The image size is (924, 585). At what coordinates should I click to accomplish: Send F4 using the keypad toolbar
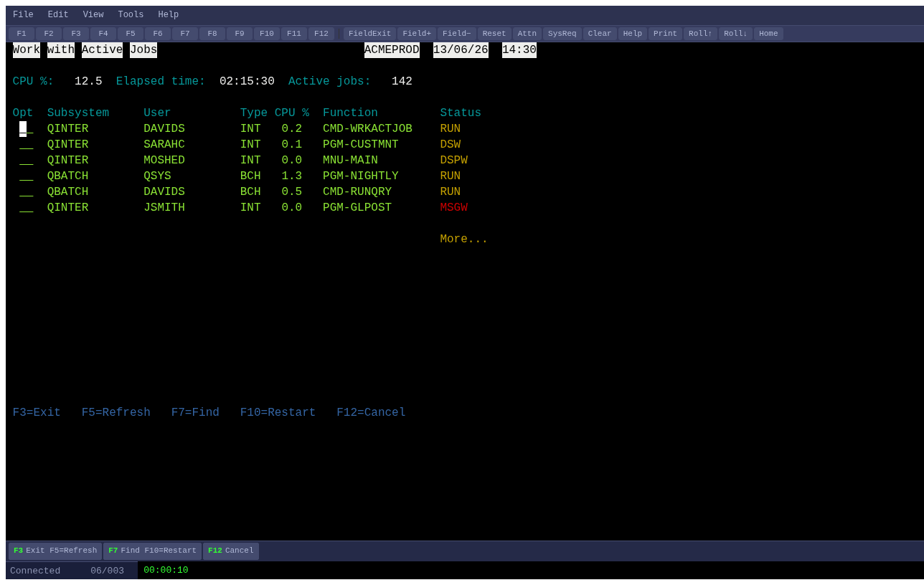point(103,34)
